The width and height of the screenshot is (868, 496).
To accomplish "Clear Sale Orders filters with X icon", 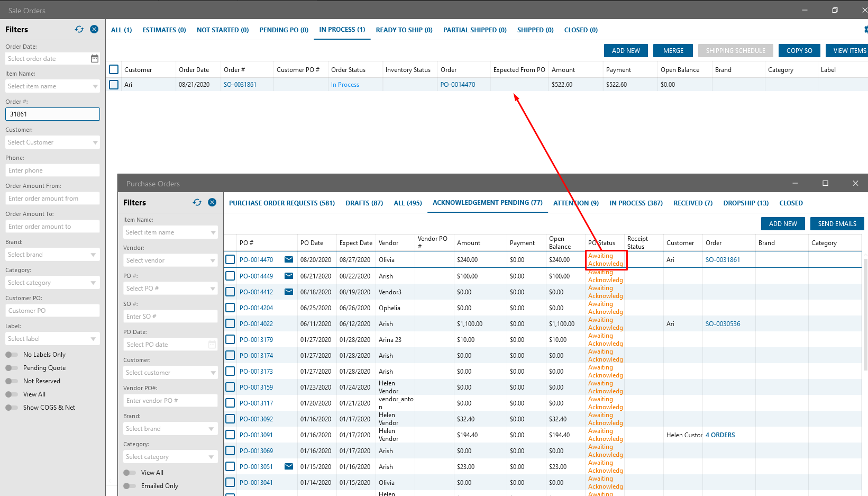I will click(94, 30).
